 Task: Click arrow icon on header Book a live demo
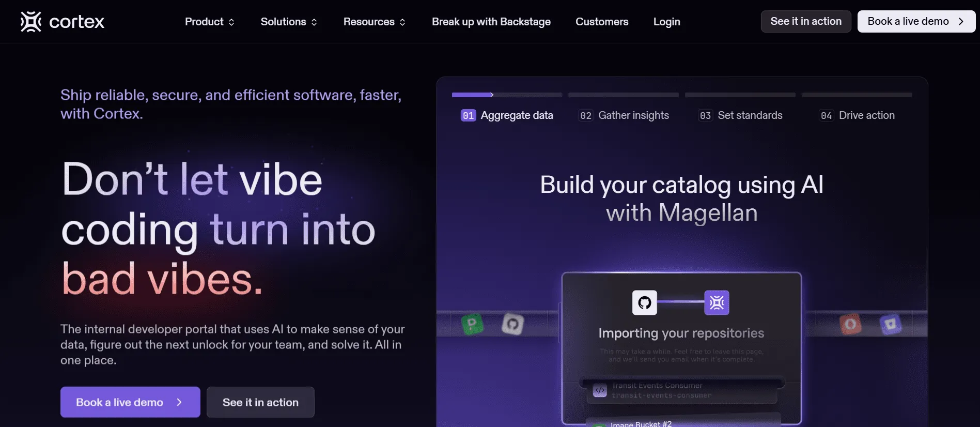click(961, 22)
